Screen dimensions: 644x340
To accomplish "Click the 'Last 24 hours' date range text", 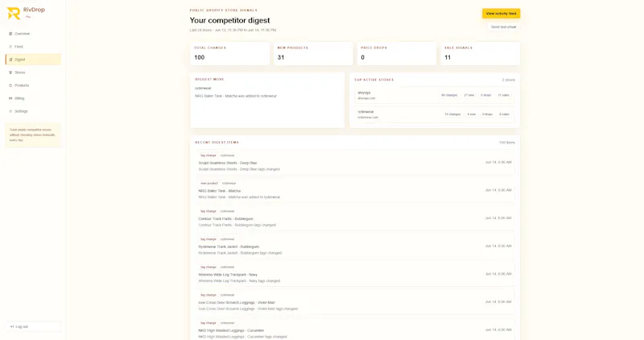I will 233,30.
